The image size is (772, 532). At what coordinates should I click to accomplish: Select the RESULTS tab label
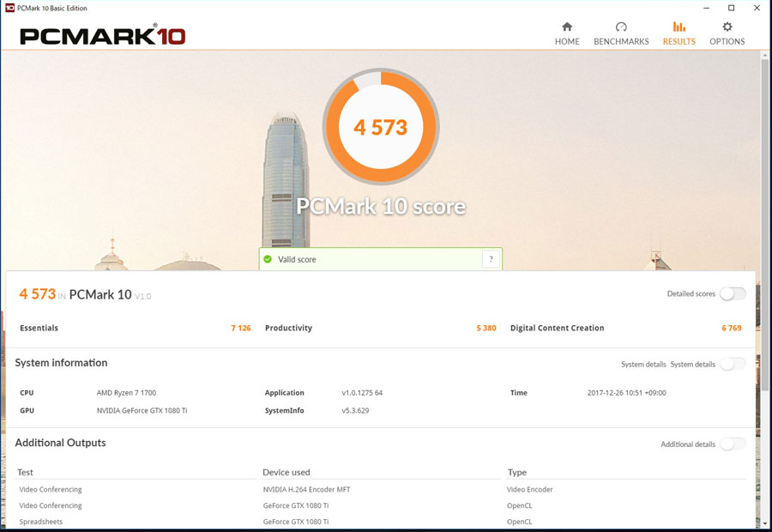pos(679,42)
